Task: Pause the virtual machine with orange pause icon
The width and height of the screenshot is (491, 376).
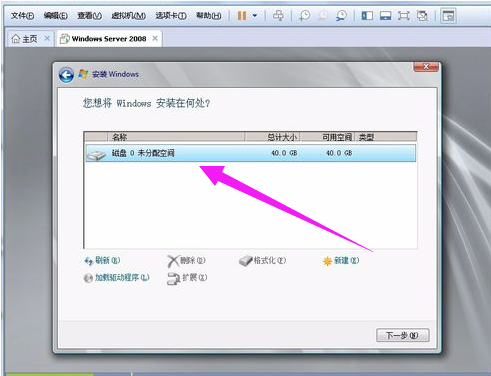Action: coord(242,16)
